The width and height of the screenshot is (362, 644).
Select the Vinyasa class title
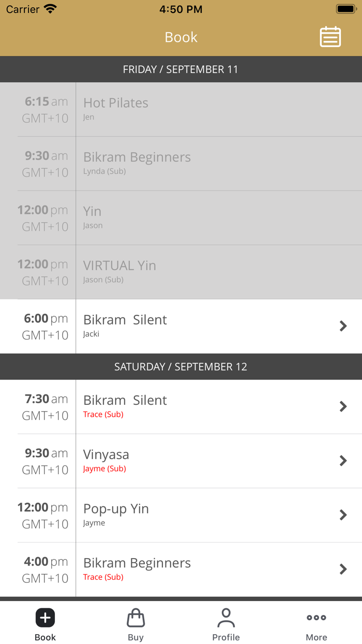coord(106,455)
